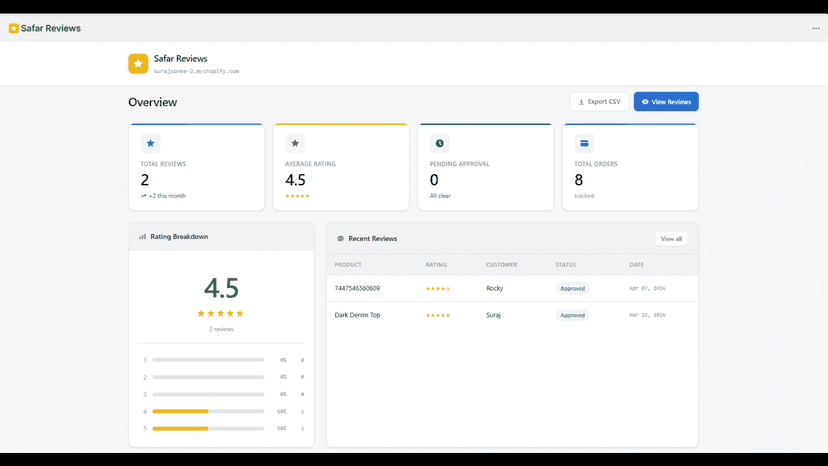The width and height of the screenshot is (828, 466).
Task: Click the Export CSV button
Action: click(599, 101)
